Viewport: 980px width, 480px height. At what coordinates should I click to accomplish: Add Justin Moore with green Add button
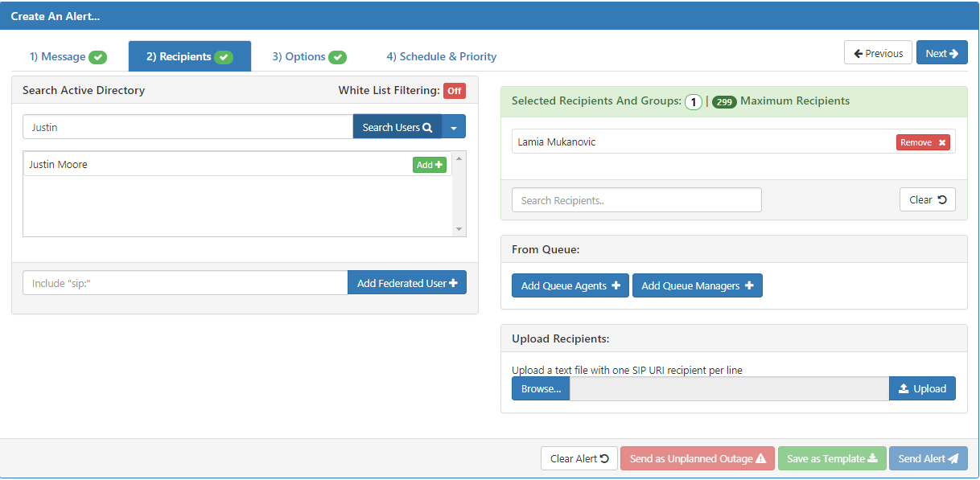430,165
